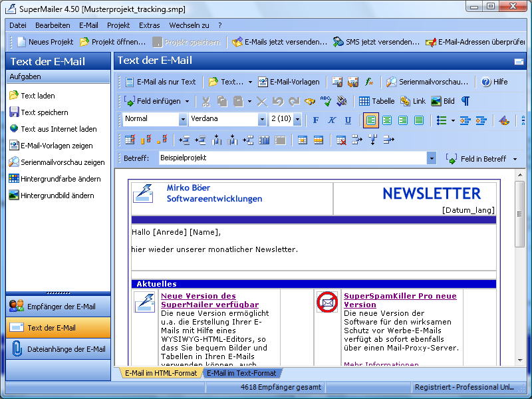Click Text aus Internet laden task
This screenshot has height=399, width=532.
[x=53, y=129]
